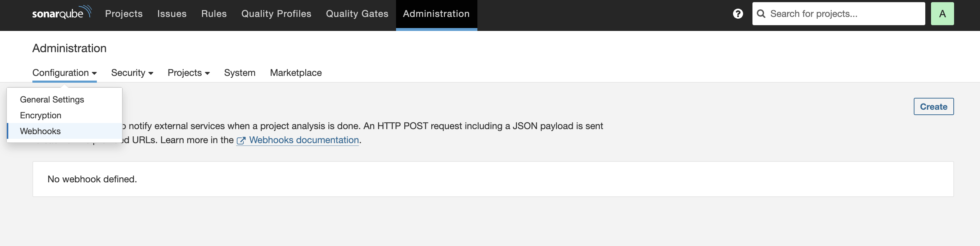Open the Issues page
The image size is (980, 246).
tap(172, 13)
